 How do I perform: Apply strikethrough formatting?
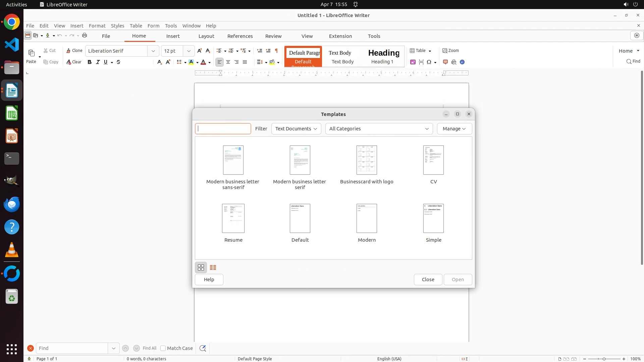tap(118, 62)
